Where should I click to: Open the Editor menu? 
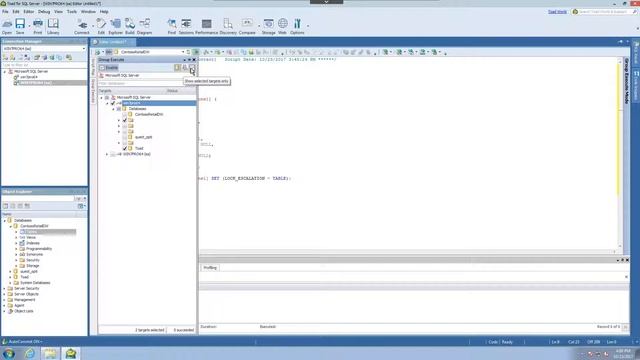(x=29, y=12)
